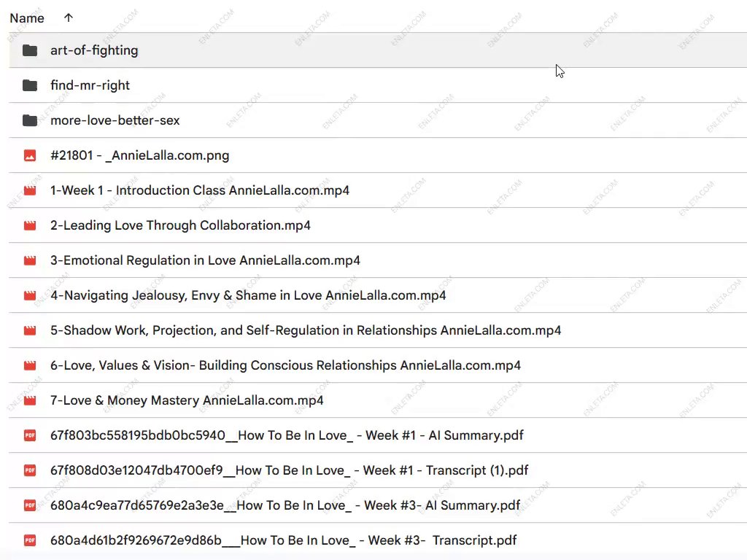Click video icon of 1-Week 1 Introduction Class
Viewport: 747px width, 560px height.
[x=30, y=190]
